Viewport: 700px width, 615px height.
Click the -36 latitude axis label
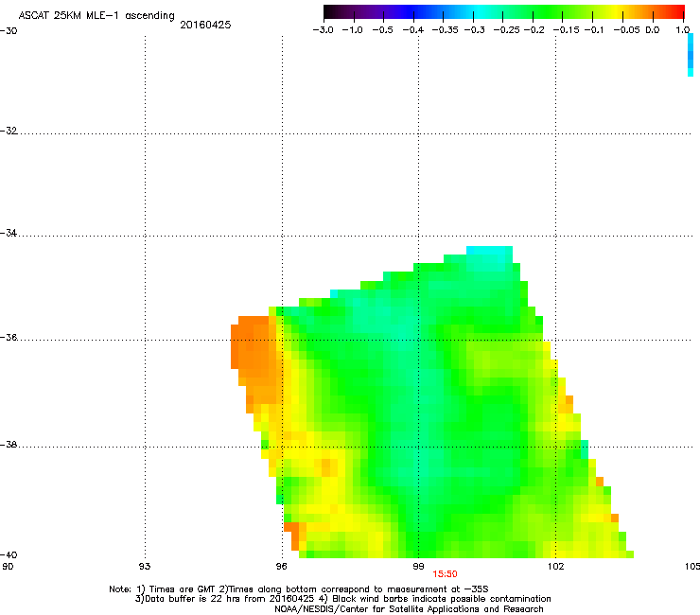click(9, 337)
